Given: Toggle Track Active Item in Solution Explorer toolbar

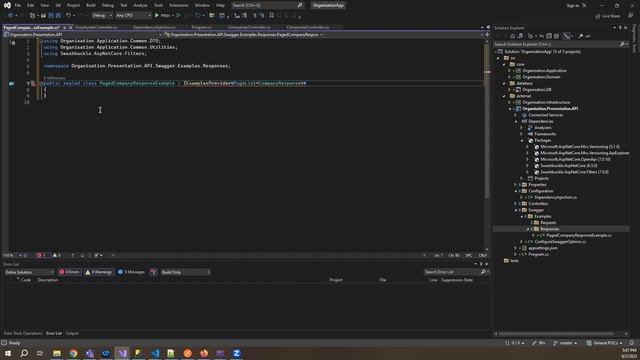Looking at the screenshot, I should (567, 36).
